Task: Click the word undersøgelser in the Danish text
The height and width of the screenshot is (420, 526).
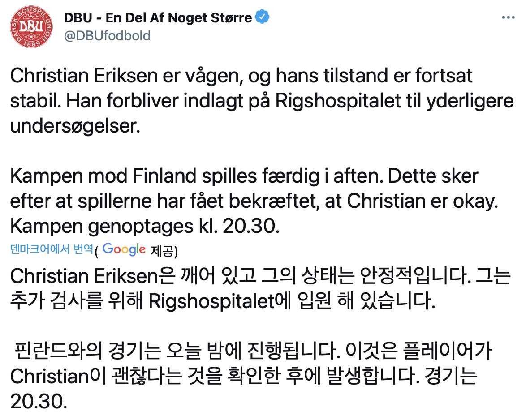Action: point(75,126)
